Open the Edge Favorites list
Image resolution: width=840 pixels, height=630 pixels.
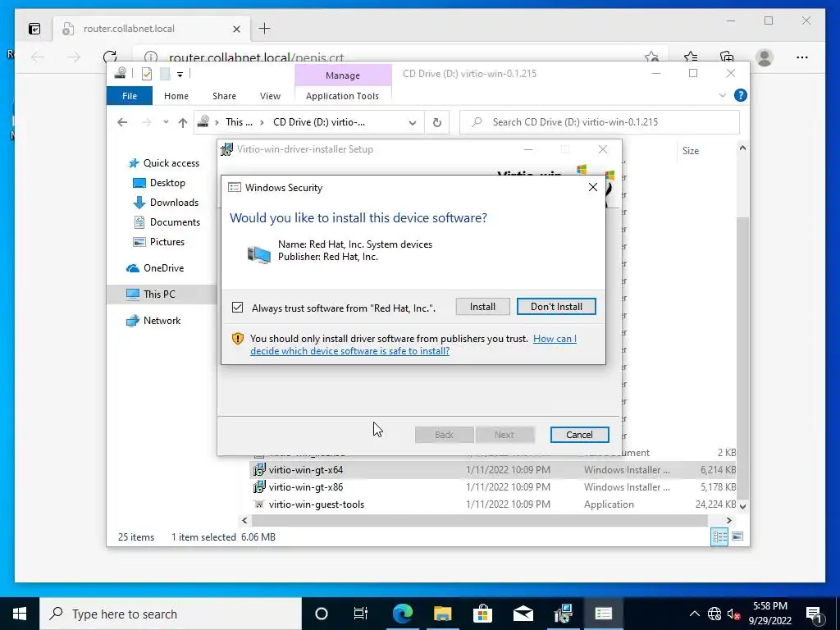tap(691, 57)
